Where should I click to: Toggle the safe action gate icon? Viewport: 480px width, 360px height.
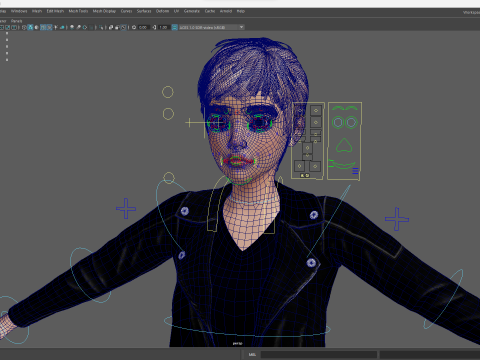point(8,27)
